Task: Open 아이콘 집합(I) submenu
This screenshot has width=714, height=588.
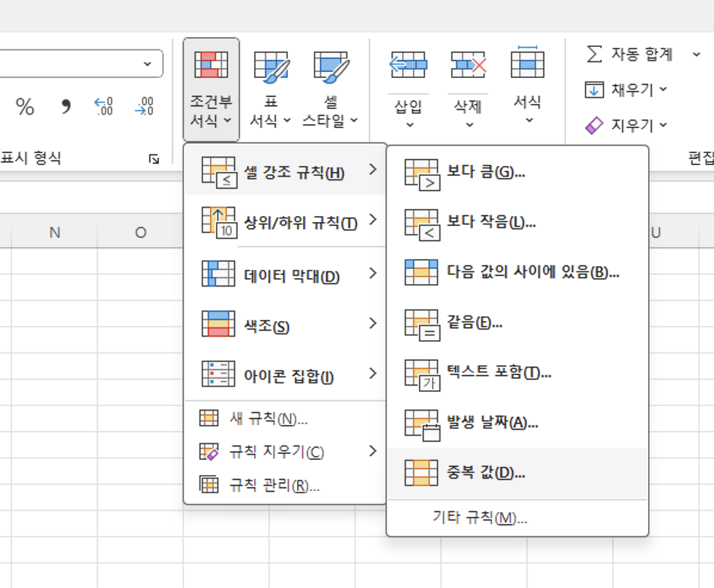Action: 285,374
